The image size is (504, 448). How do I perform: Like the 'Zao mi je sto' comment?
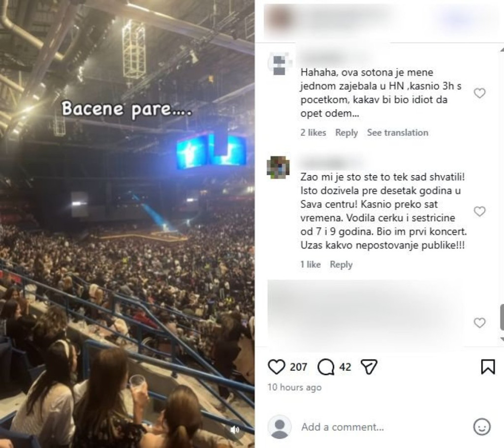point(479,211)
